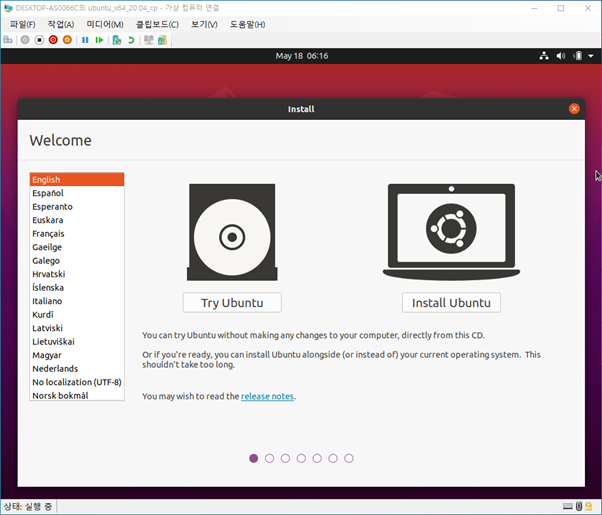Select Latviski in the language list

[x=77, y=328]
